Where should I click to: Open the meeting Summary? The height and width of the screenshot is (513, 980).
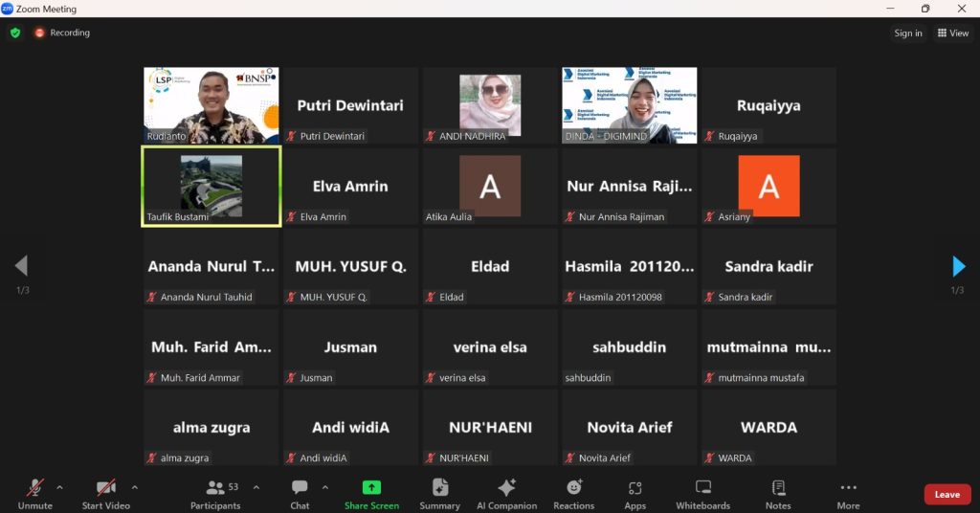(x=439, y=493)
